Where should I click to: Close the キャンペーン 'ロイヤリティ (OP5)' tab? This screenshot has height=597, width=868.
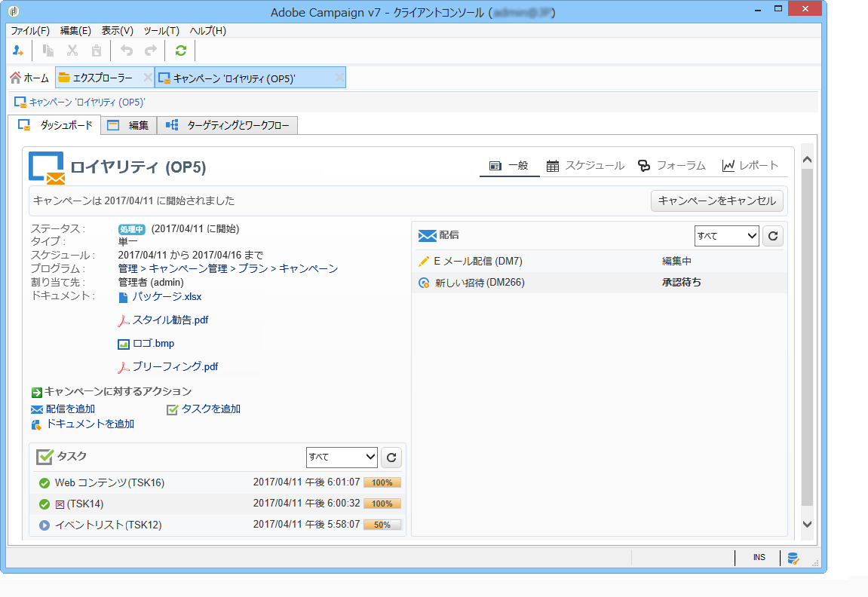pos(340,78)
